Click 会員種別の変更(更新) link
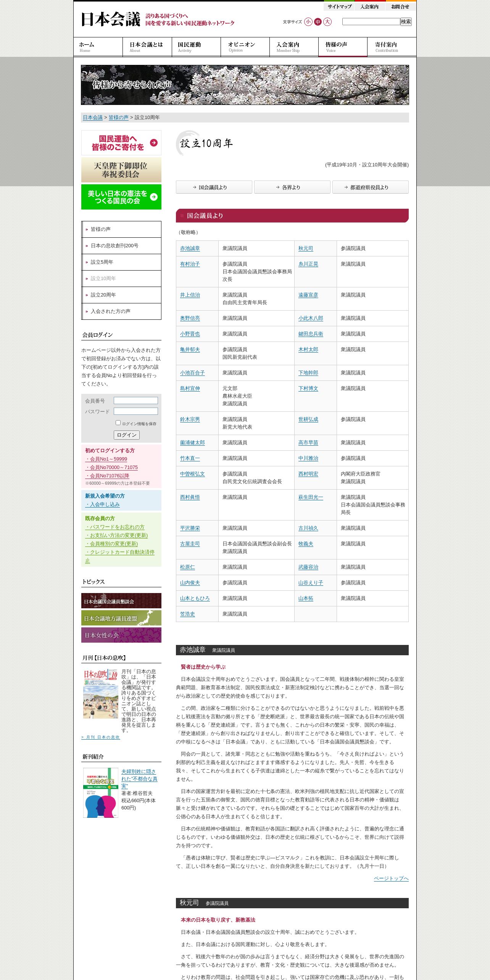 coord(111,544)
